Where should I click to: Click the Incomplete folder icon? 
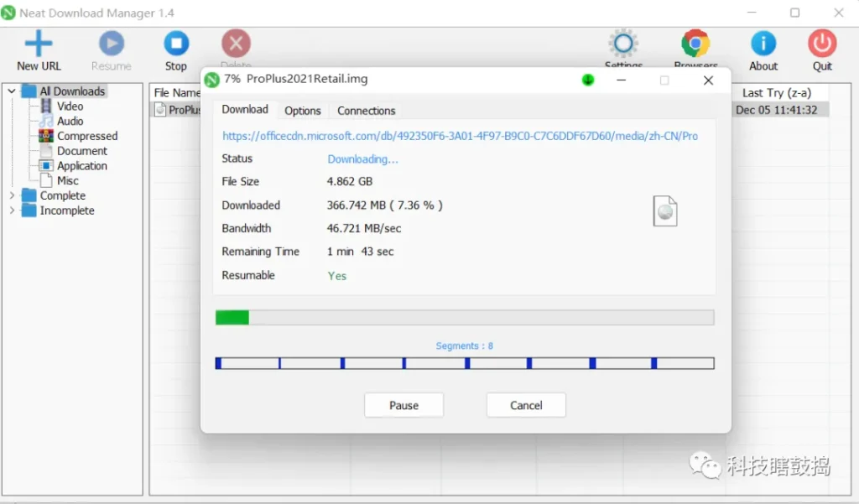(x=29, y=210)
